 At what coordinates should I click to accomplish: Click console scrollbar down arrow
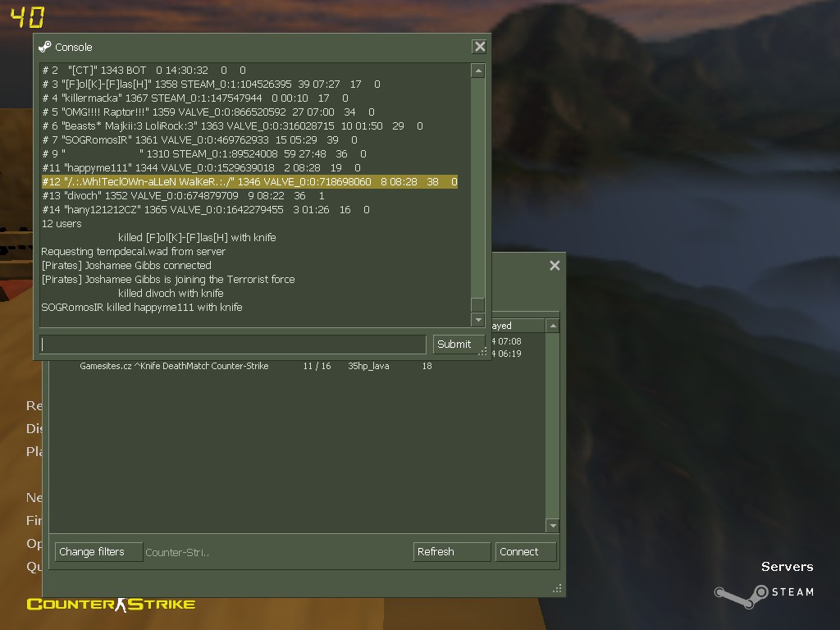[x=478, y=320]
